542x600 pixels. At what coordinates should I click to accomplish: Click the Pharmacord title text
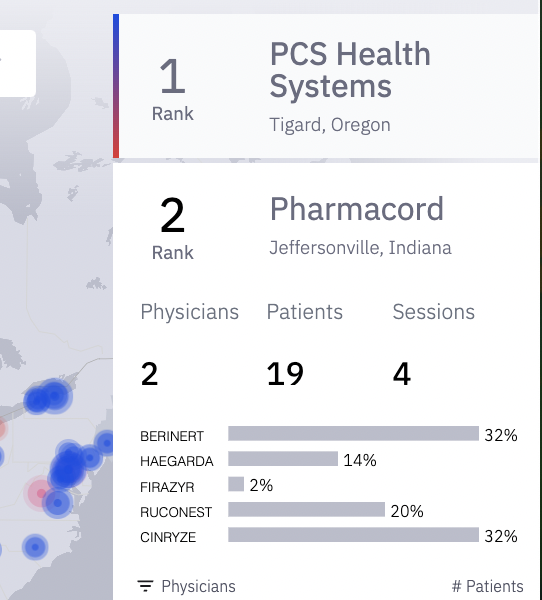tap(357, 209)
